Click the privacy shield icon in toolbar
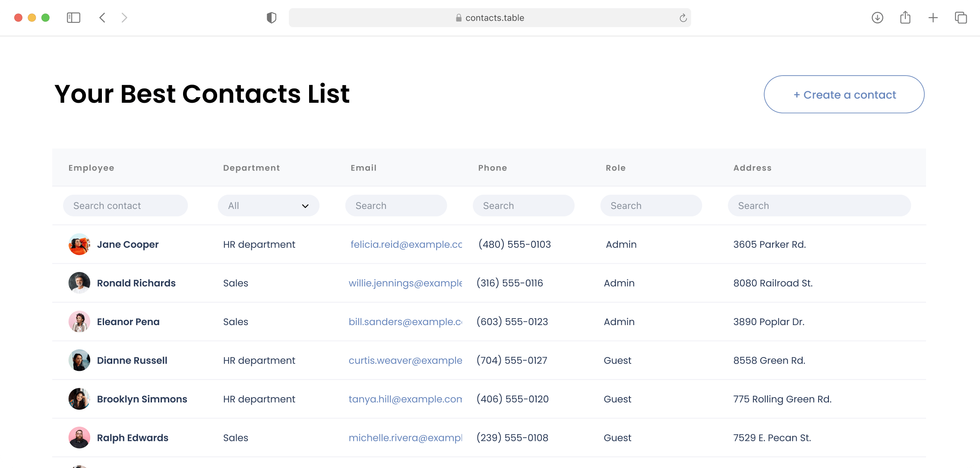Image resolution: width=980 pixels, height=468 pixels. (271, 18)
